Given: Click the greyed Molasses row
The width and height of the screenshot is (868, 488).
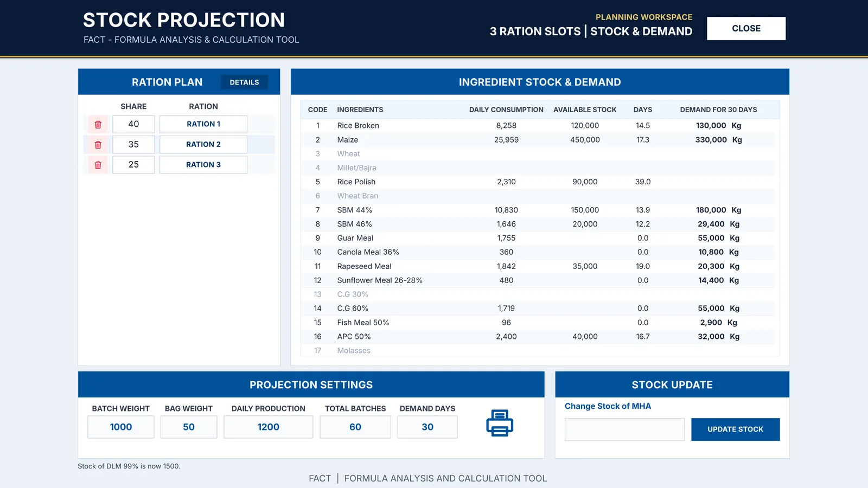Looking at the screenshot, I should pyautogui.click(x=538, y=350).
